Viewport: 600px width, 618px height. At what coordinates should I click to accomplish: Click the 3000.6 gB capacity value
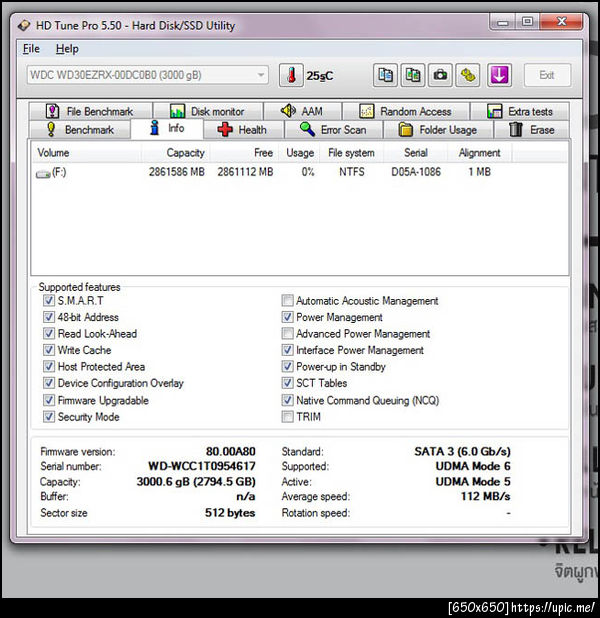(196, 482)
